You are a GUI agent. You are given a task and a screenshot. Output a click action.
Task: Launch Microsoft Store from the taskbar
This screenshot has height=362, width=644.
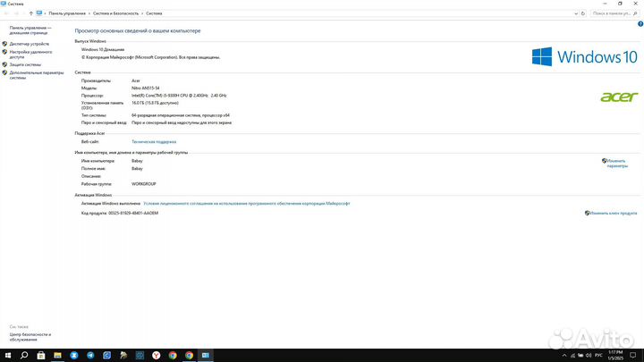tap(40, 356)
